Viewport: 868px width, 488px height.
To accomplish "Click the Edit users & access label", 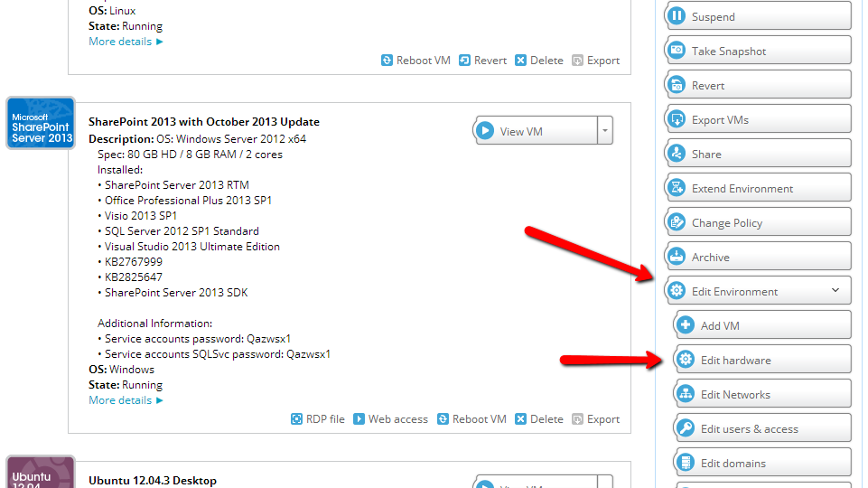I will point(749,429).
